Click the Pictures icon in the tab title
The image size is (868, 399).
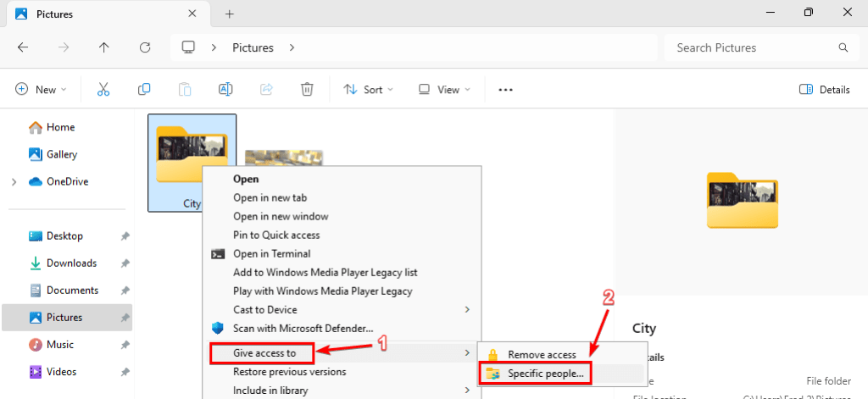click(x=21, y=14)
